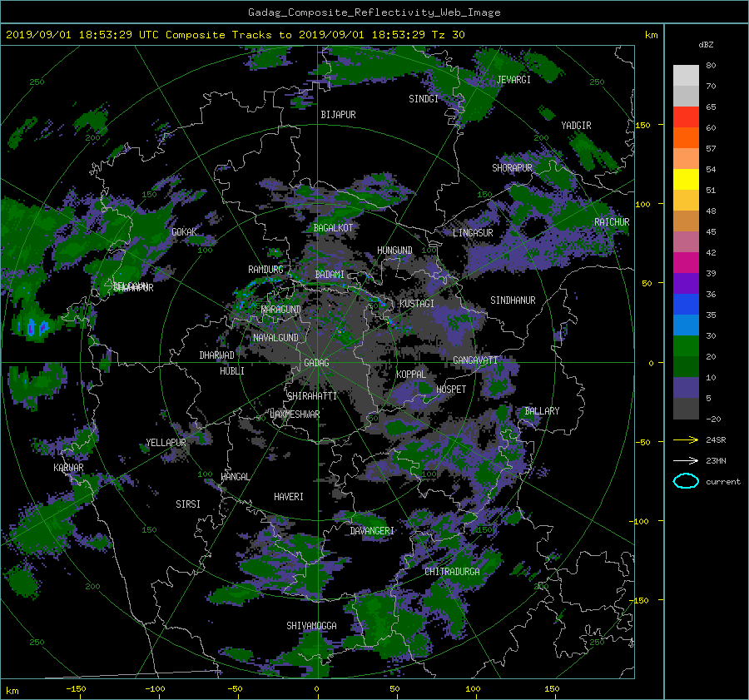Click the RAMDURG city label
This screenshot has height=700, width=749.
265,270
